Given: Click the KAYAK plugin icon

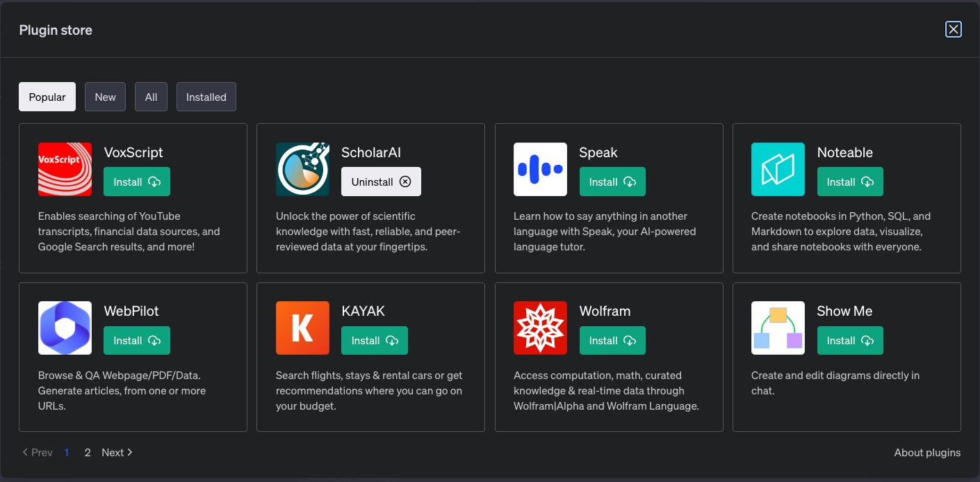Looking at the screenshot, I should pyautogui.click(x=302, y=328).
